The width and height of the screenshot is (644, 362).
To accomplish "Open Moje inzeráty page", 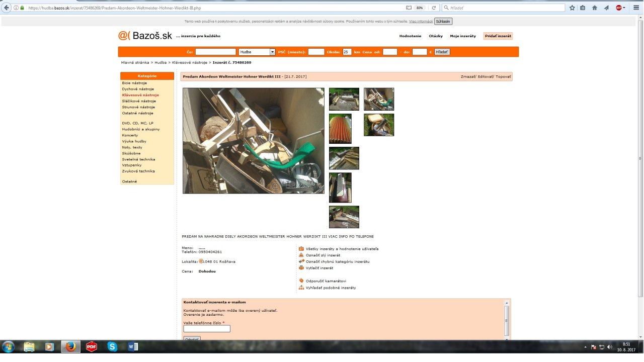I will coord(463,36).
